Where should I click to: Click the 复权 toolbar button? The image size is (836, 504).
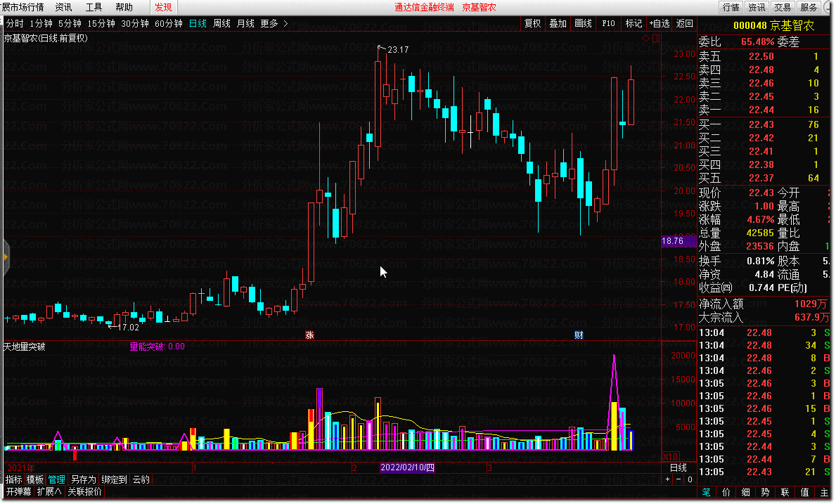[x=533, y=23]
